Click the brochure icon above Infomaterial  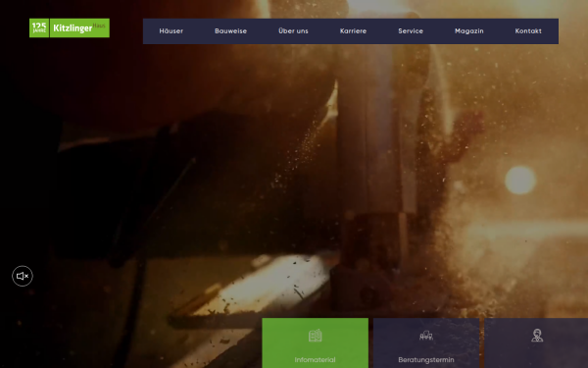point(315,336)
